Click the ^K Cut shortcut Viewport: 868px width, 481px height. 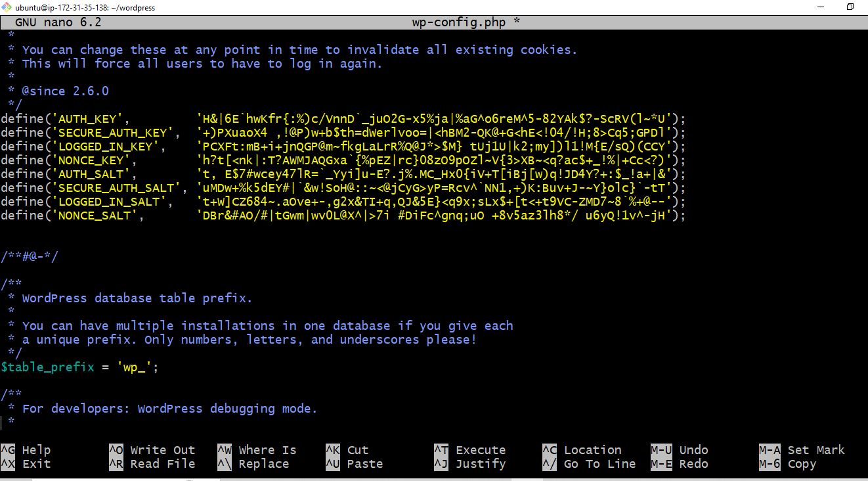pyautogui.click(x=347, y=450)
